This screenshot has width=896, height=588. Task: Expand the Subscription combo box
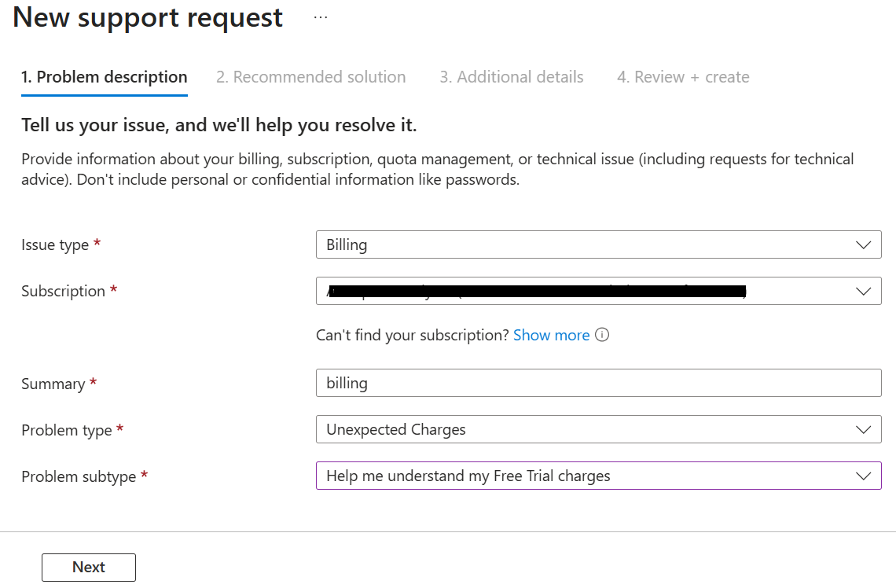pyautogui.click(x=598, y=291)
